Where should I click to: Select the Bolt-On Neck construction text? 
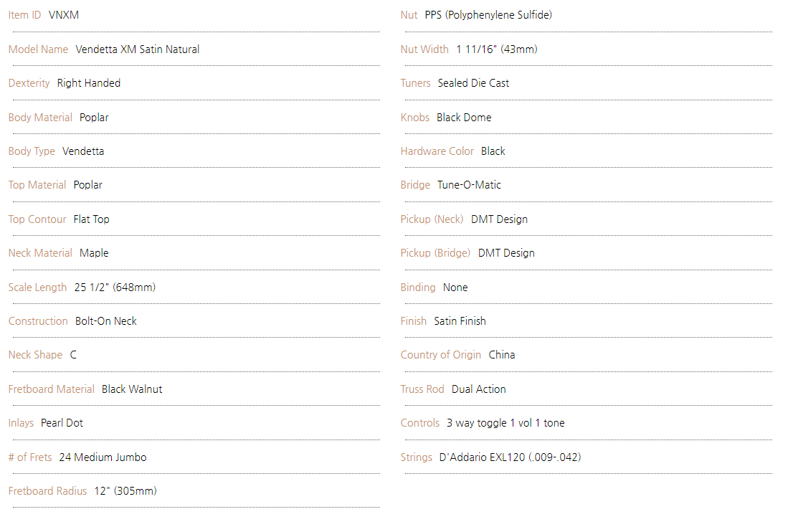105,321
